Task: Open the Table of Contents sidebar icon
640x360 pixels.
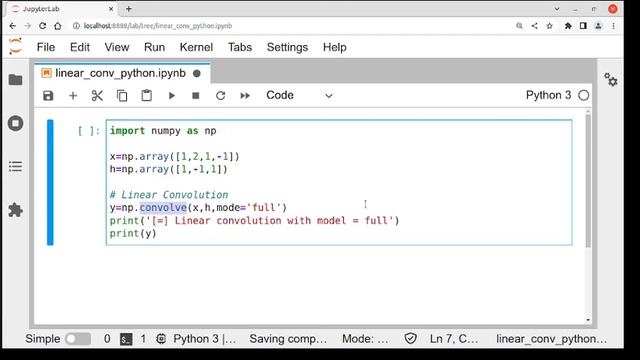Action: click(16, 167)
